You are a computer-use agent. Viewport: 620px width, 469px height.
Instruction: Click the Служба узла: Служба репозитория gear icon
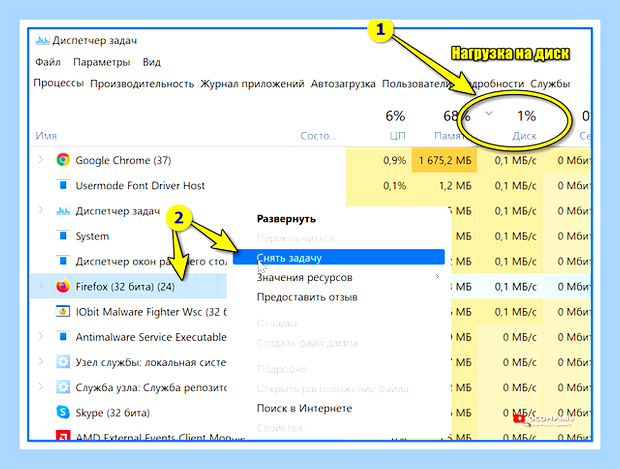(63, 387)
